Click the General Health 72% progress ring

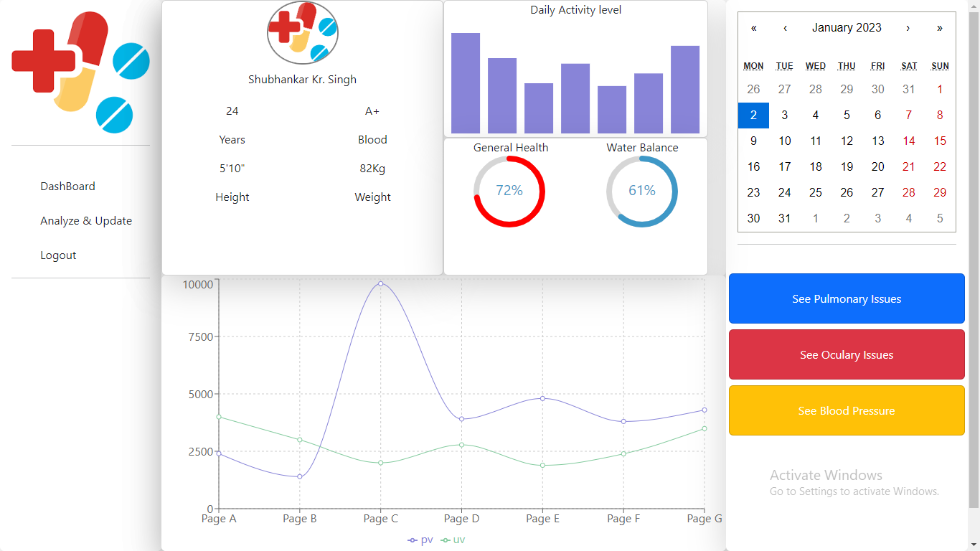(x=509, y=190)
